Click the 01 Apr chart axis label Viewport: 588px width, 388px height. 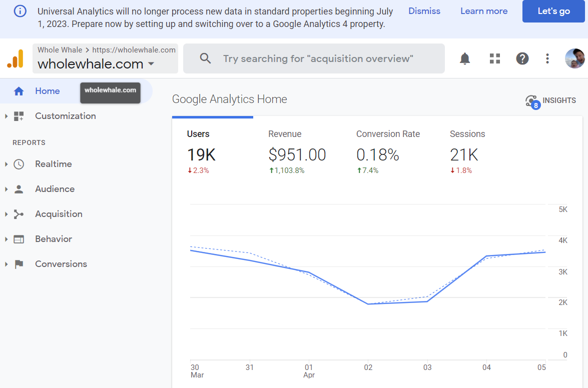click(309, 371)
